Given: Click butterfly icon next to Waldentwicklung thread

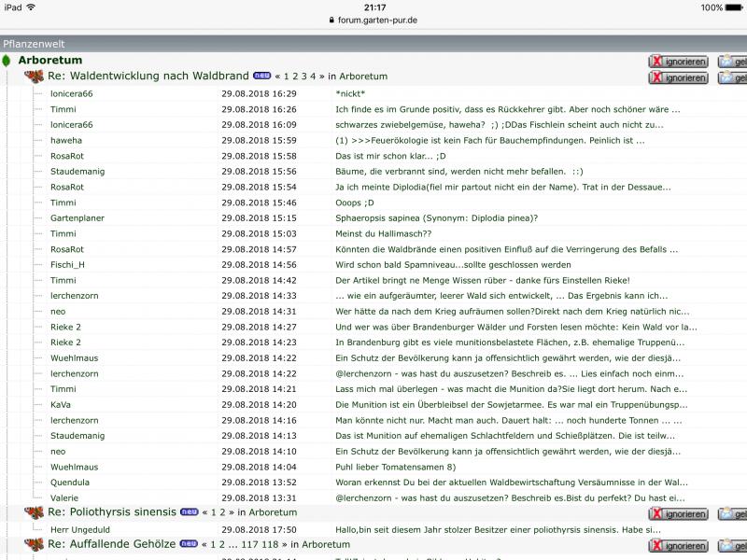Looking at the screenshot, I should click(34, 77).
